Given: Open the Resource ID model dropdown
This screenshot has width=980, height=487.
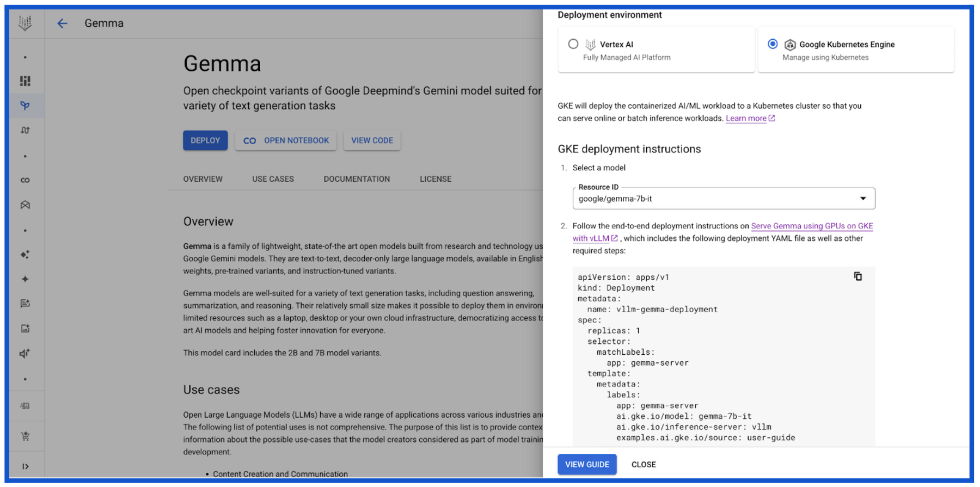Looking at the screenshot, I should (x=862, y=198).
